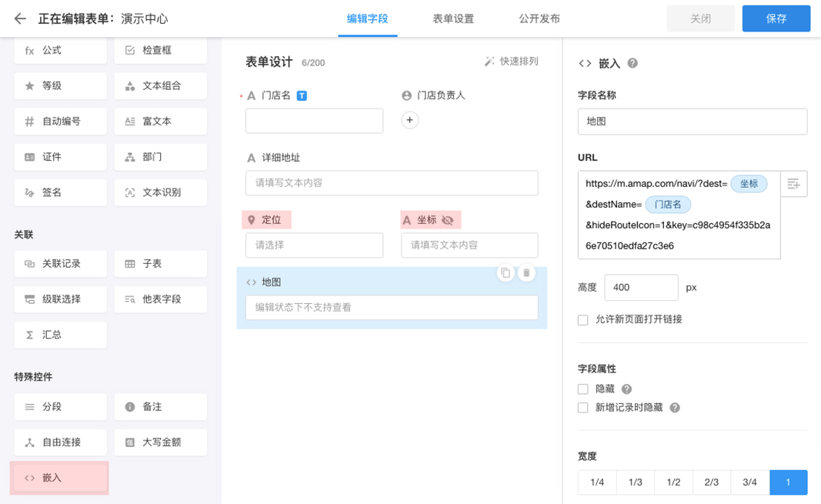Set field width to 3/4
The image size is (821, 504).
(x=749, y=482)
